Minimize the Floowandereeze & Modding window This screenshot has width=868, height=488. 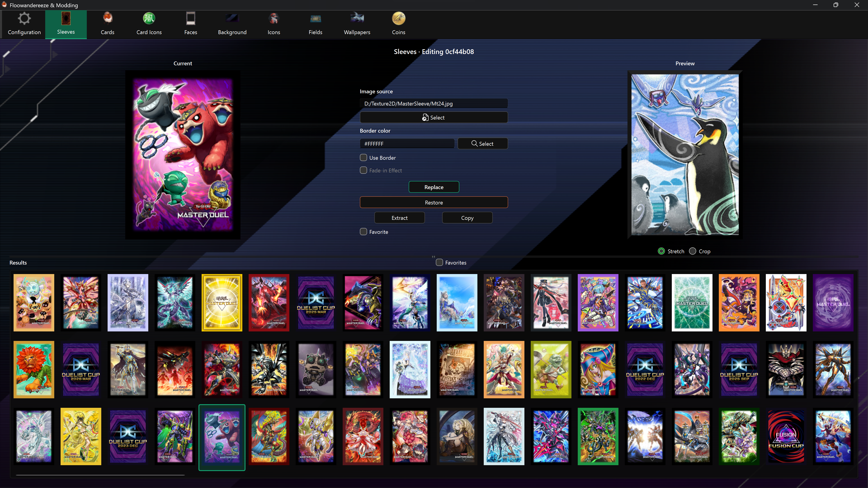(x=815, y=5)
